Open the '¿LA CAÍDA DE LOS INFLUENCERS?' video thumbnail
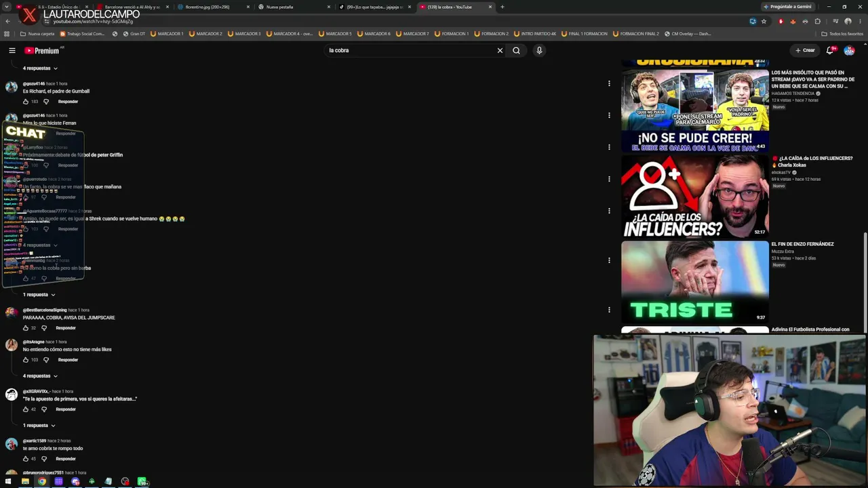868x488 pixels. (695, 197)
